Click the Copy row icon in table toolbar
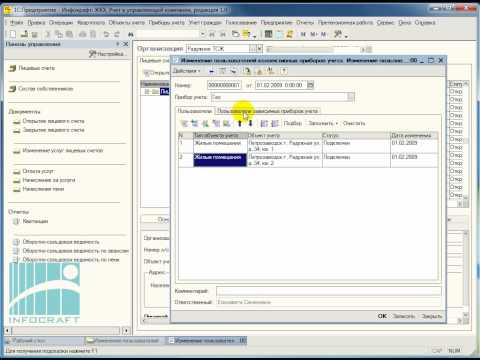Screen dimensions: 480x360 (x=195, y=124)
